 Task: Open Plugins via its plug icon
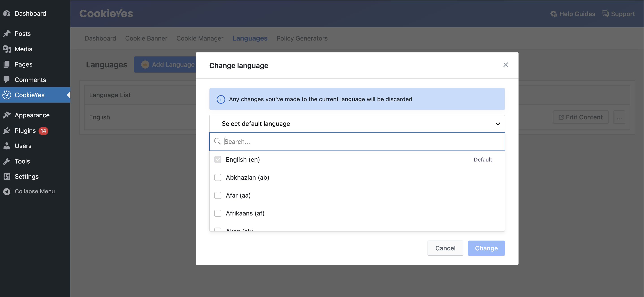click(x=7, y=131)
